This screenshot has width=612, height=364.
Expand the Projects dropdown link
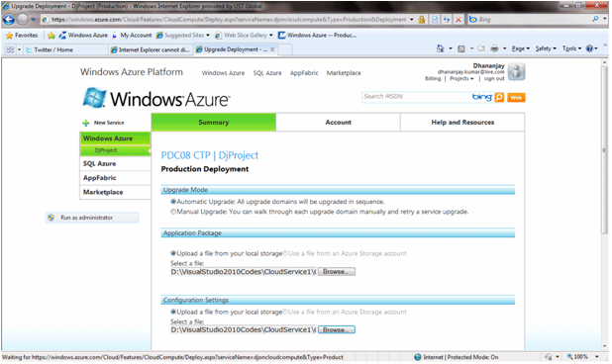tap(461, 79)
